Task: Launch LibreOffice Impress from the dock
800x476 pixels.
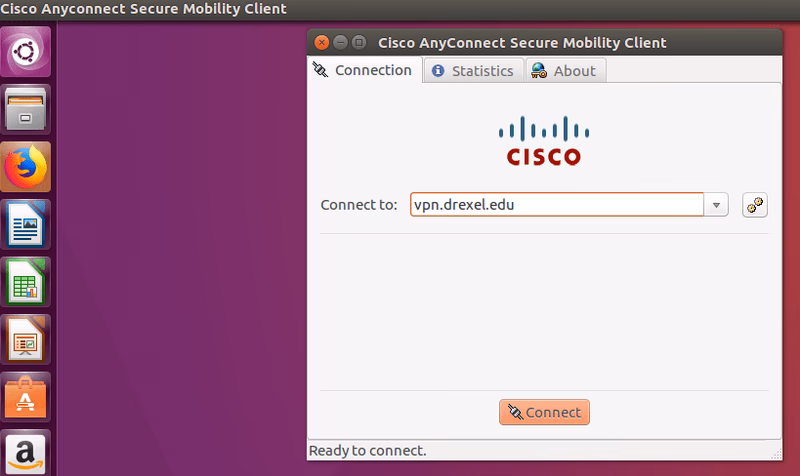Action: tap(27, 340)
